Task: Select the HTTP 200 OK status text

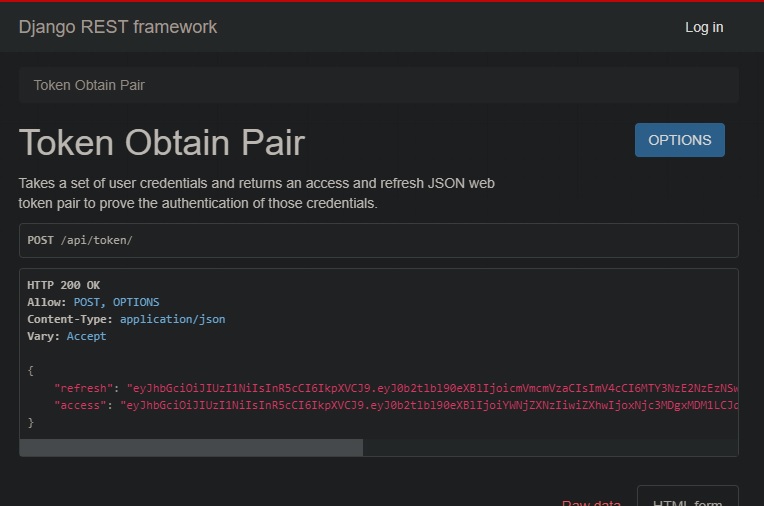Action: click(64, 285)
